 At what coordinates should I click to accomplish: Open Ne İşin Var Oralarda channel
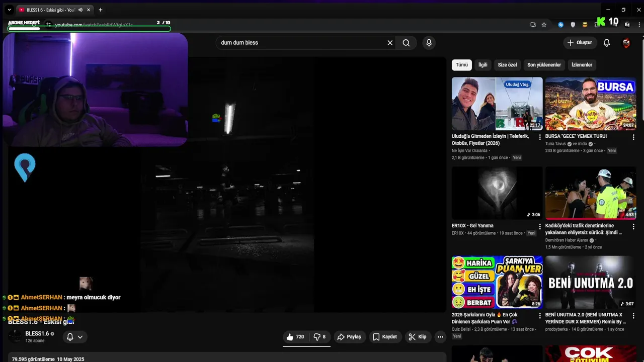[469, 150]
